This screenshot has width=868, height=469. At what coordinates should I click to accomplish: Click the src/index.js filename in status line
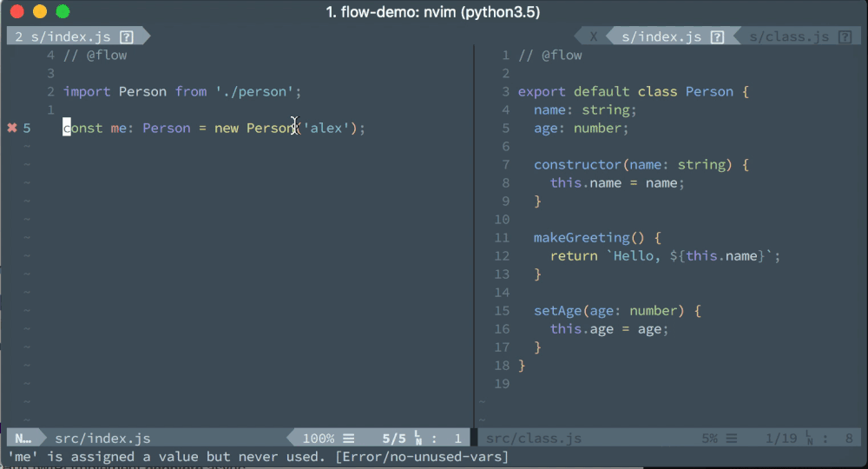[102, 439]
